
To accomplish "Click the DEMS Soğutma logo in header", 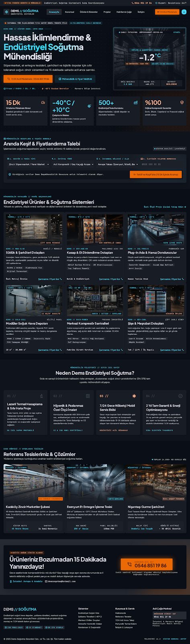I will [x=21, y=12].
